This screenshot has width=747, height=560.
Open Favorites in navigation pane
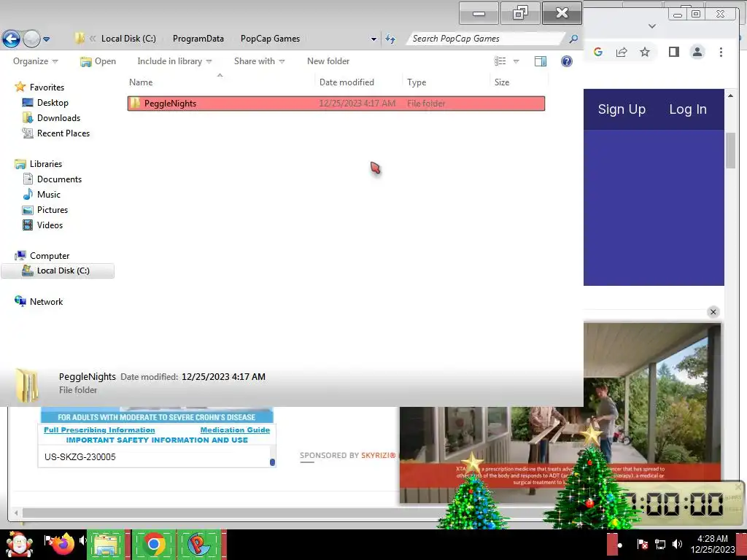point(47,87)
